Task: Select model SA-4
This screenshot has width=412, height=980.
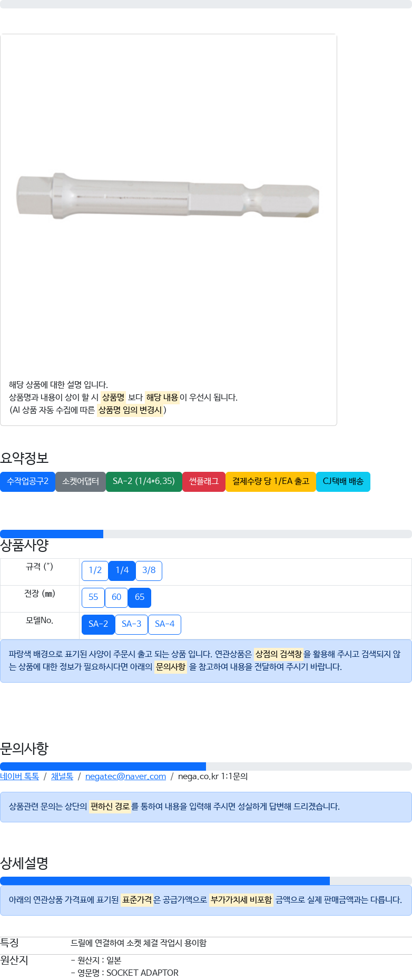Action: coord(164,624)
